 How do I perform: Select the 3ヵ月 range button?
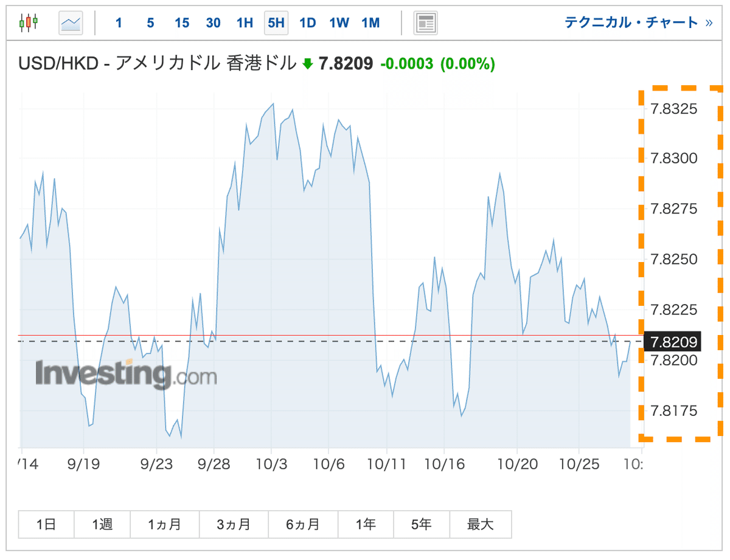click(x=234, y=524)
